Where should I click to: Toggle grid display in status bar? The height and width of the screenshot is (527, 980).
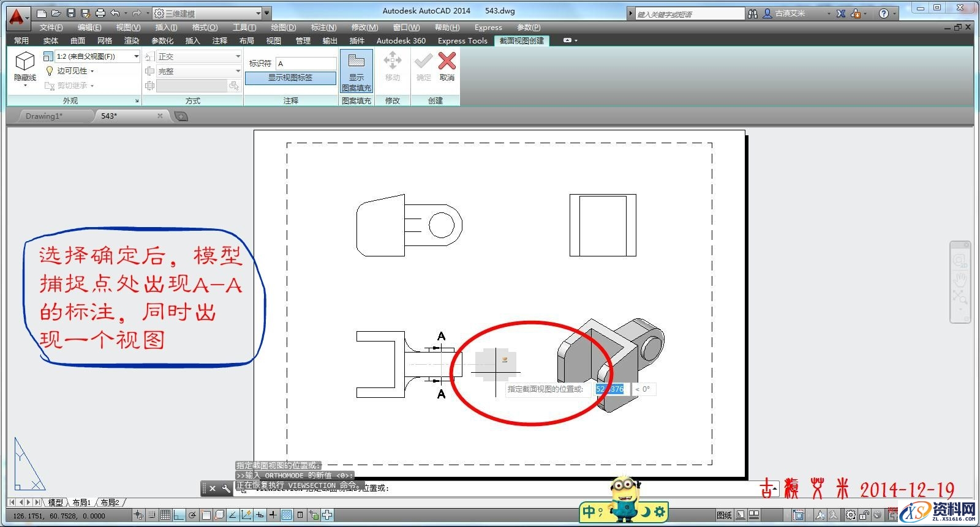165,515
